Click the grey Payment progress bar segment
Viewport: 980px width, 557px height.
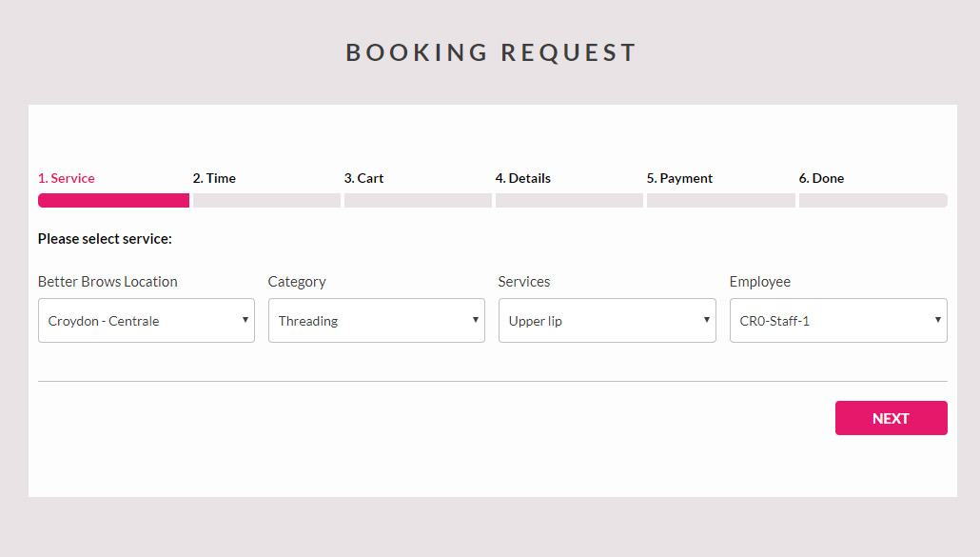pos(720,200)
